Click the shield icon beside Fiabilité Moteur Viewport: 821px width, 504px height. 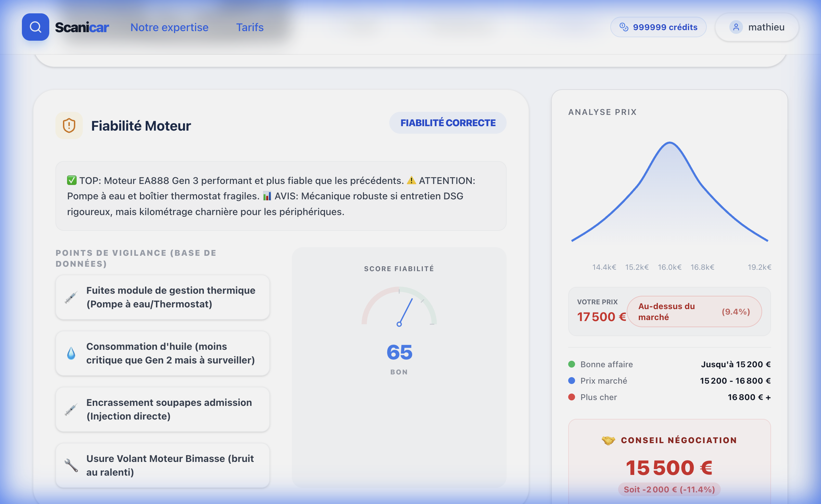[69, 125]
